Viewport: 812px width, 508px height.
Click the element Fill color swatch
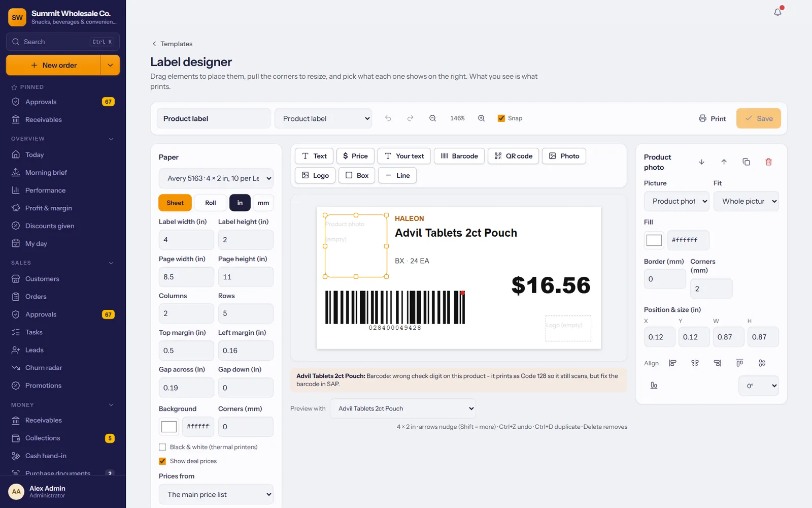[x=654, y=240]
